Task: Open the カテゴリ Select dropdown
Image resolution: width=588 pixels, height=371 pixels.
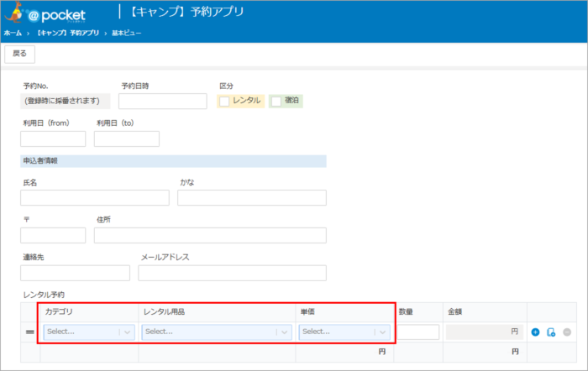Action: pyautogui.click(x=89, y=332)
